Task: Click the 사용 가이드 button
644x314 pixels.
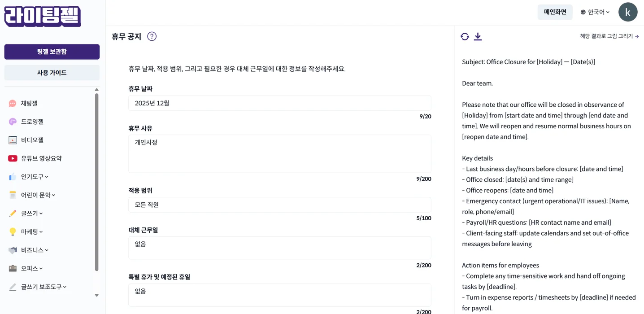Action: 52,73
